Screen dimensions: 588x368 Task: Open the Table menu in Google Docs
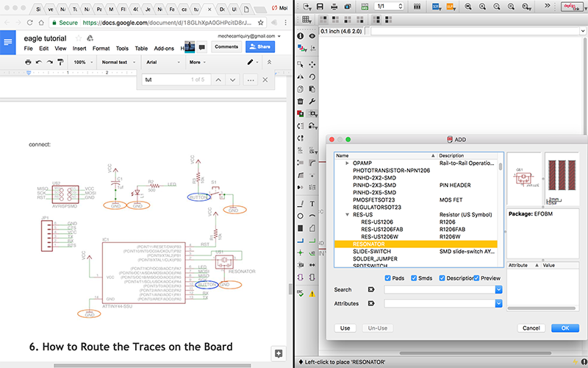[141, 49]
